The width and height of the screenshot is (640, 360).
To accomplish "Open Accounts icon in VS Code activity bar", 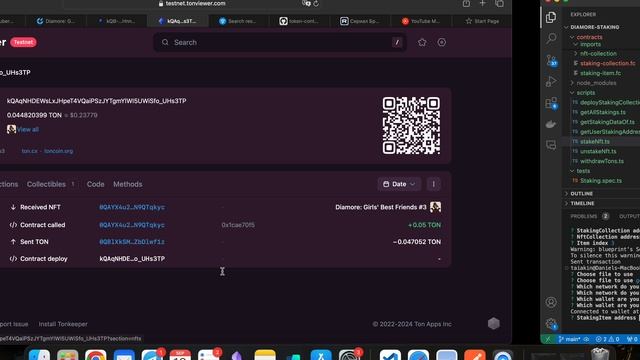I will (x=551, y=302).
